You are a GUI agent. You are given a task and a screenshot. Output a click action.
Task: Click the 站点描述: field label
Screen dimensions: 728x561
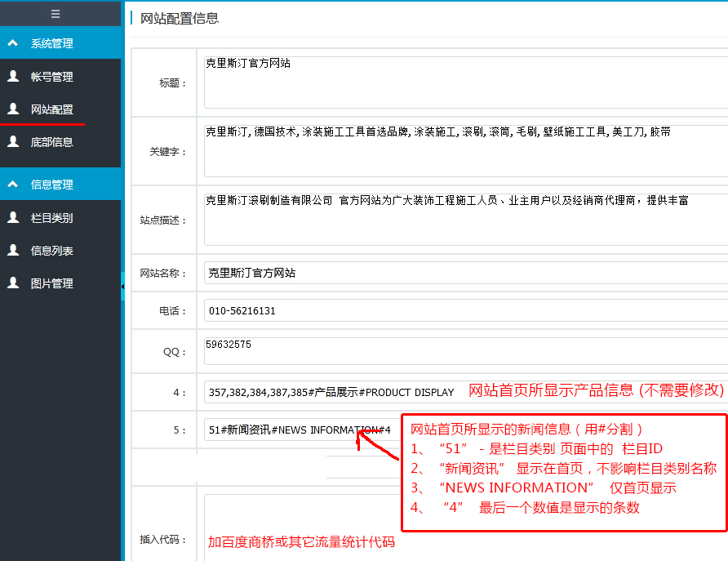click(x=163, y=220)
